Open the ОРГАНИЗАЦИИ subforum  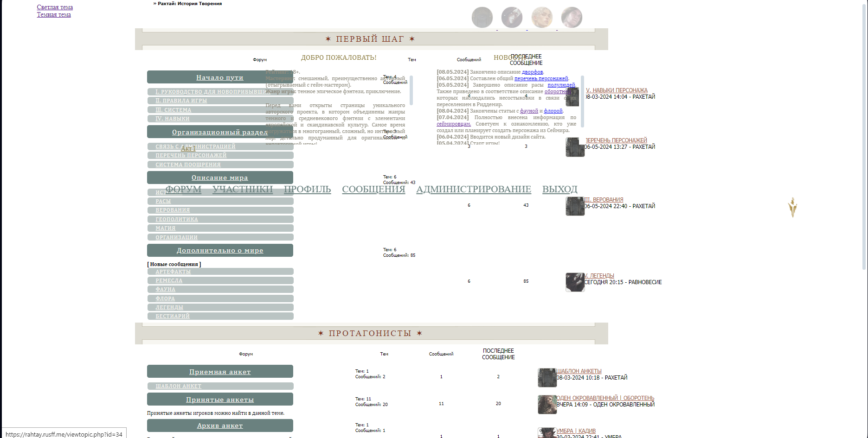click(x=176, y=237)
